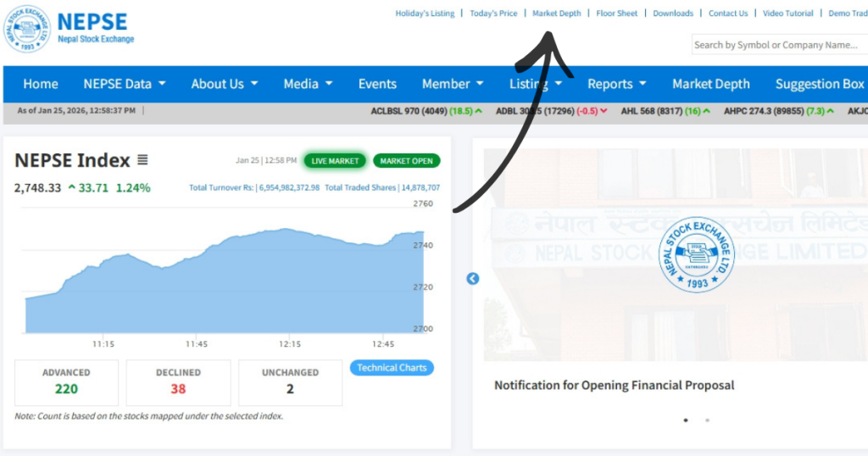Select the second carousel dot indicator
This screenshot has width=868, height=456.
707,420
